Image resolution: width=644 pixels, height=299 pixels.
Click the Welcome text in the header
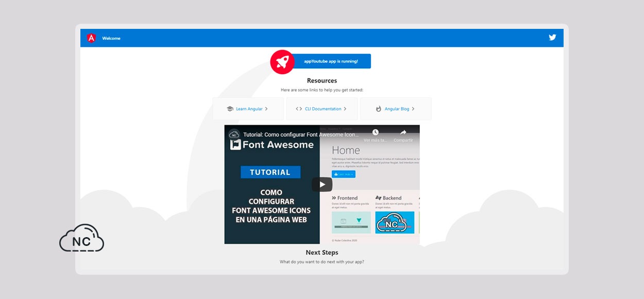tap(111, 38)
